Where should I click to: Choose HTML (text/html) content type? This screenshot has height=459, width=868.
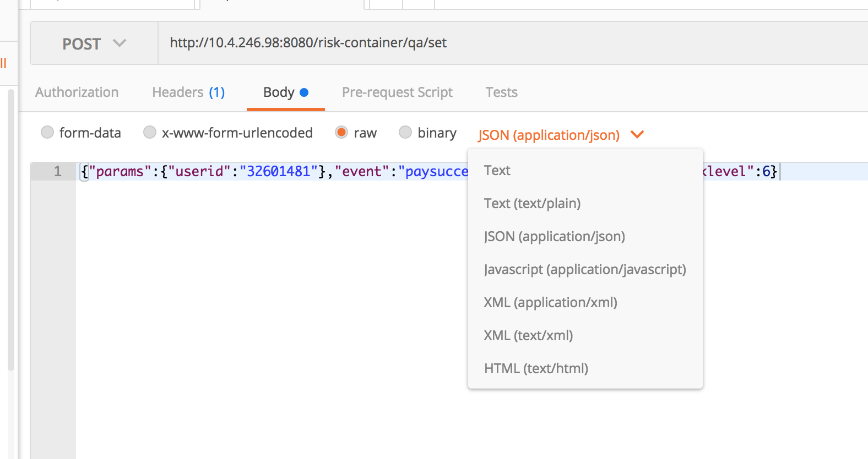tap(536, 369)
